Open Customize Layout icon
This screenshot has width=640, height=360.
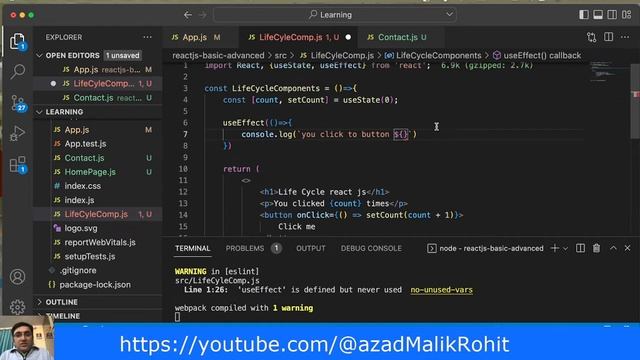click(627, 15)
